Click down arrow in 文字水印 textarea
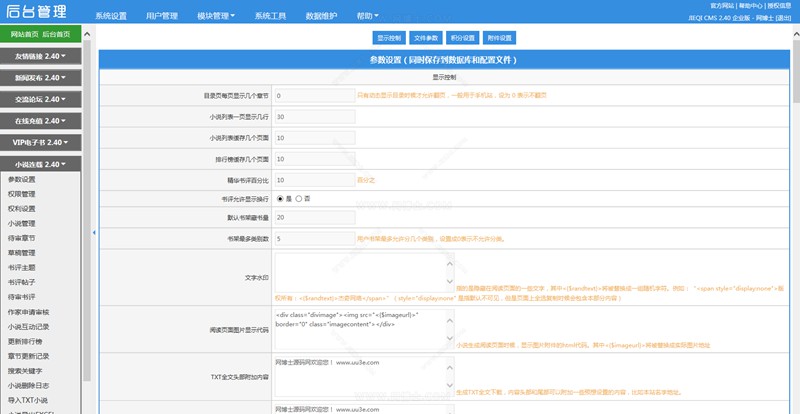 tap(449, 281)
